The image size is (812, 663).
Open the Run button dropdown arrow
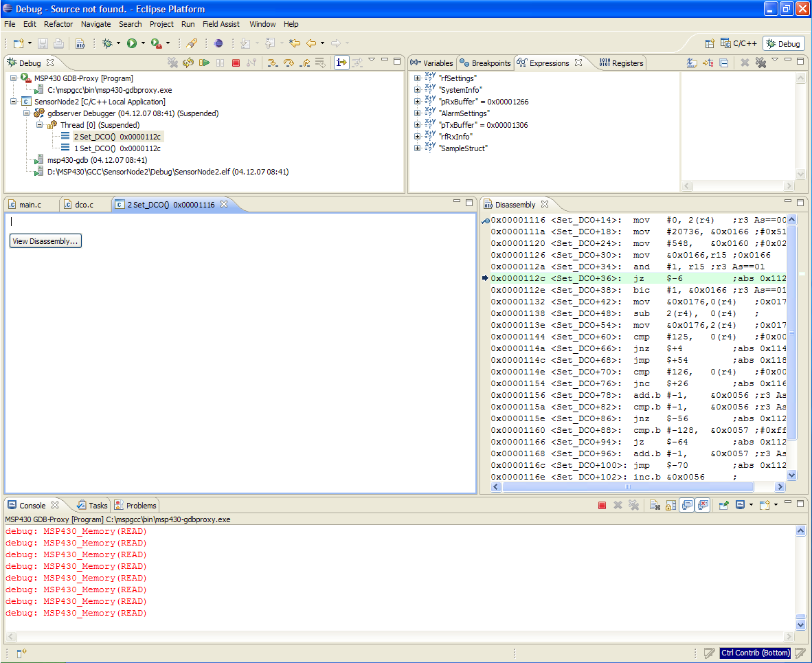[x=143, y=43]
